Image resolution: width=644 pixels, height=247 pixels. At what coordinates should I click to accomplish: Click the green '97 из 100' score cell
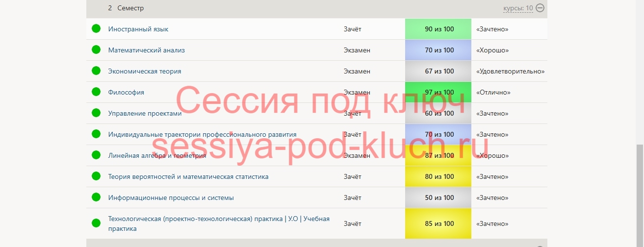click(x=438, y=92)
